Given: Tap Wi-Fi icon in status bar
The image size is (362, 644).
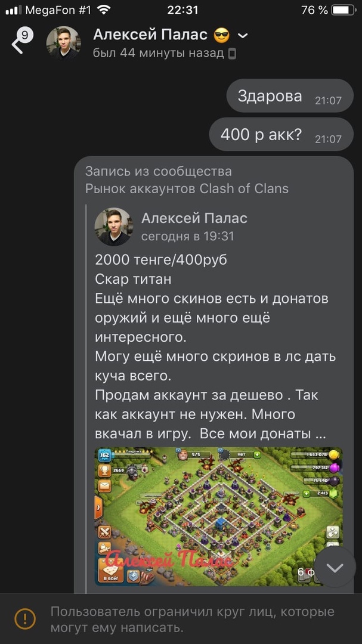Looking at the screenshot, I should point(105,10).
